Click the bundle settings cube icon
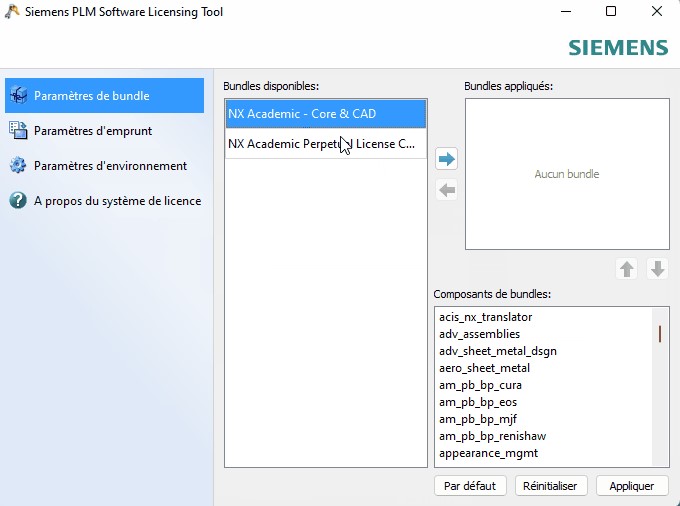The width and height of the screenshot is (680, 506). (18, 95)
